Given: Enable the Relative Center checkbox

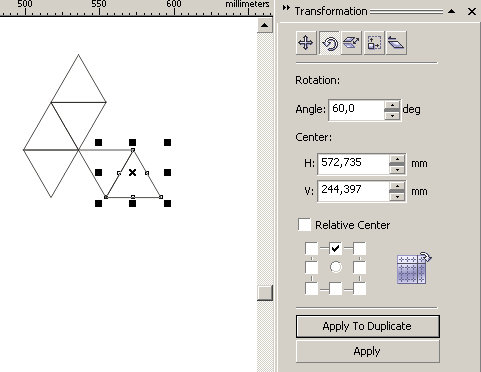Looking at the screenshot, I should 304,225.
